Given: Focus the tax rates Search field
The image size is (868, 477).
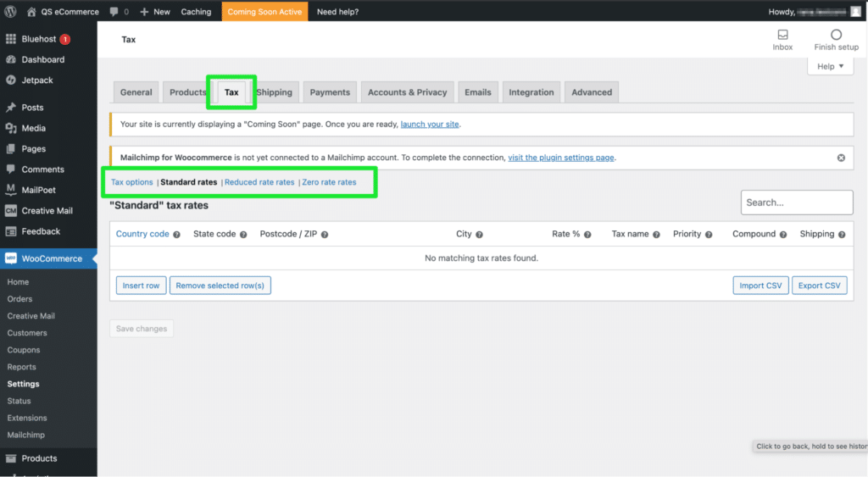Looking at the screenshot, I should click(797, 202).
